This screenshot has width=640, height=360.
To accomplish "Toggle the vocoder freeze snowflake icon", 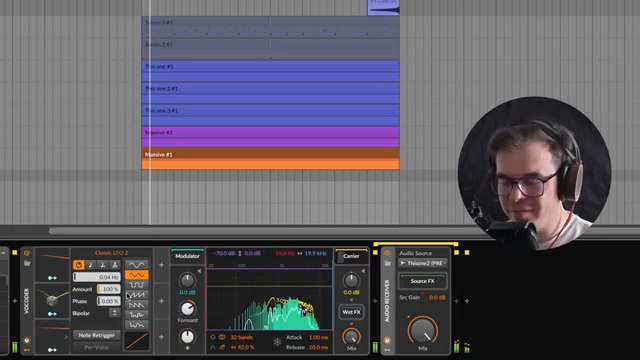I will click(x=277, y=342).
